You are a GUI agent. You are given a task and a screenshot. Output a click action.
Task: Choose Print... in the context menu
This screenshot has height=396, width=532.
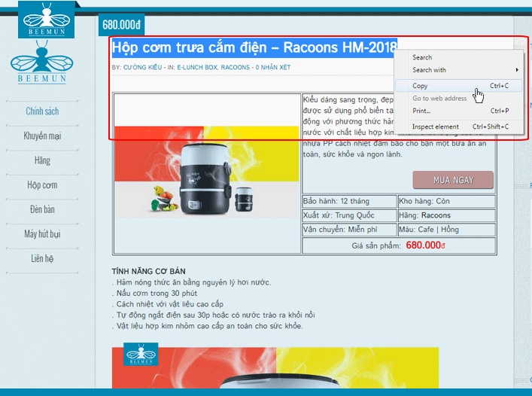point(458,111)
